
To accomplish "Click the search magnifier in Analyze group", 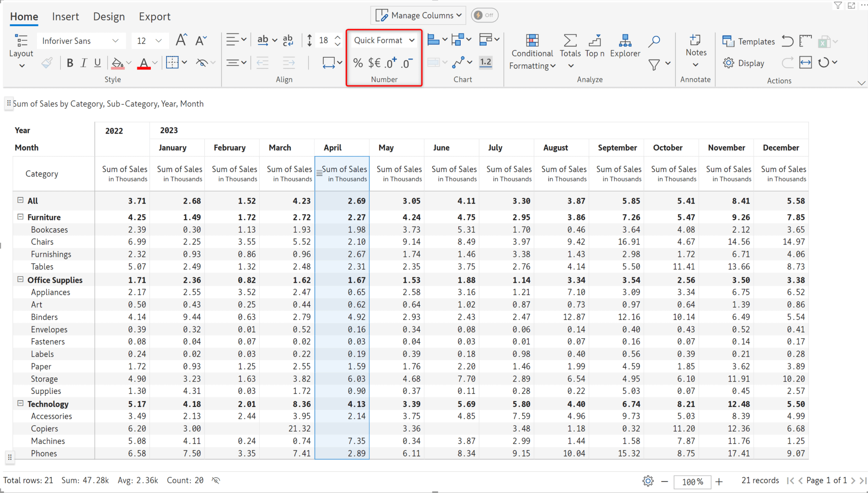I will click(x=654, y=42).
